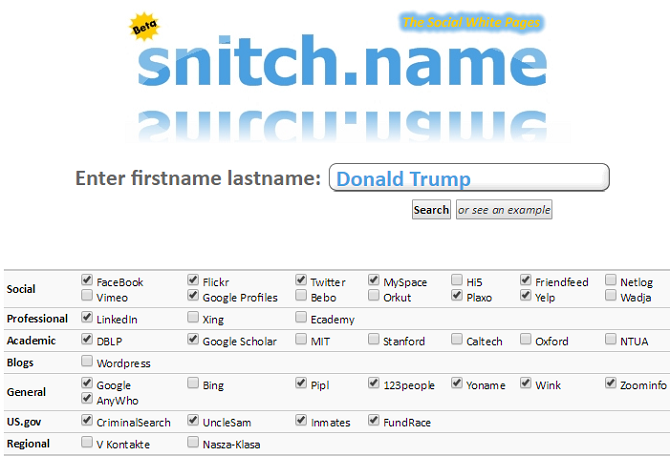Disable the FundRace checkbox

pyautogui.click(x=374, y=421)
